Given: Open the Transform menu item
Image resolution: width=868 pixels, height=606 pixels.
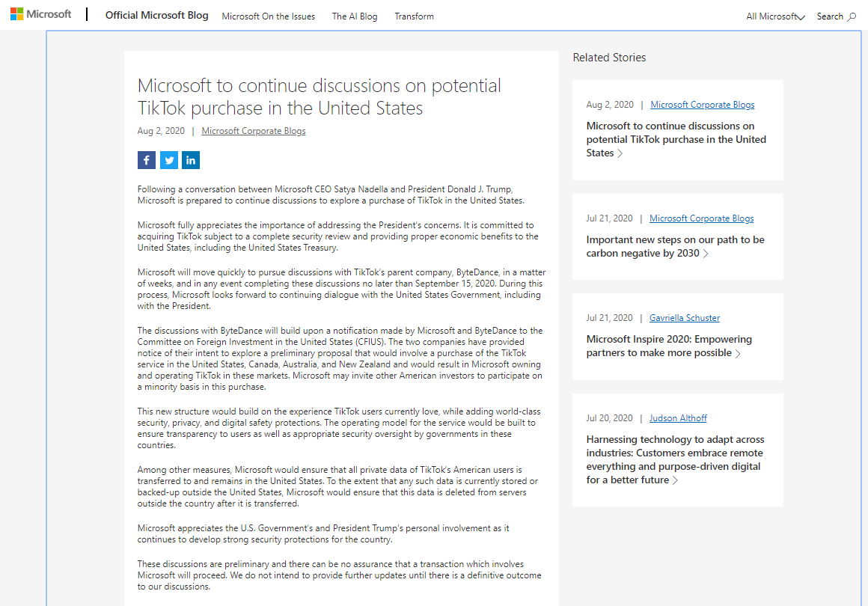Looking at the screenshot, I should (x=414, y=16).
